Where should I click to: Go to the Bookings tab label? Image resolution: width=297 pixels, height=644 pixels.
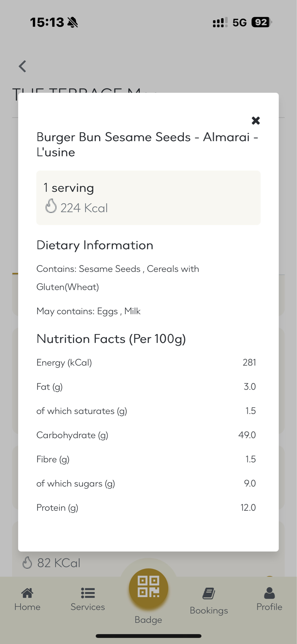(x=209, y=611)
